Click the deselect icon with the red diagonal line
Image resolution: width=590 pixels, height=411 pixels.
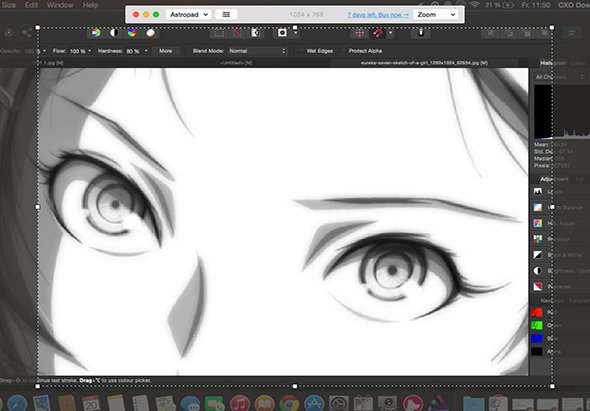pyautogui.click(x=237, y=33)
